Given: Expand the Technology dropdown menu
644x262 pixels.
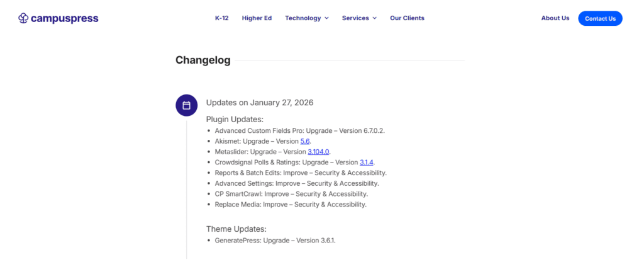Looking at the screenshot, I should (307, 18).
